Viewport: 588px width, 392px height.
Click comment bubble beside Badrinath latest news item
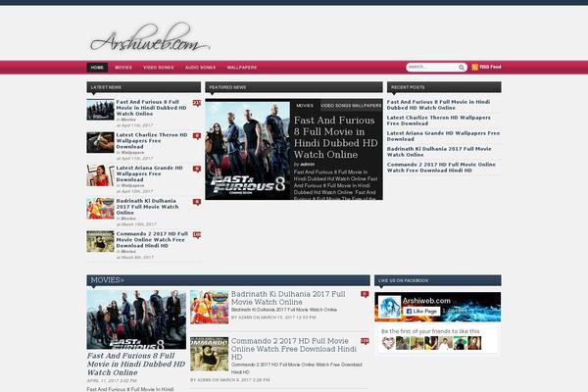tap(197, 202)
